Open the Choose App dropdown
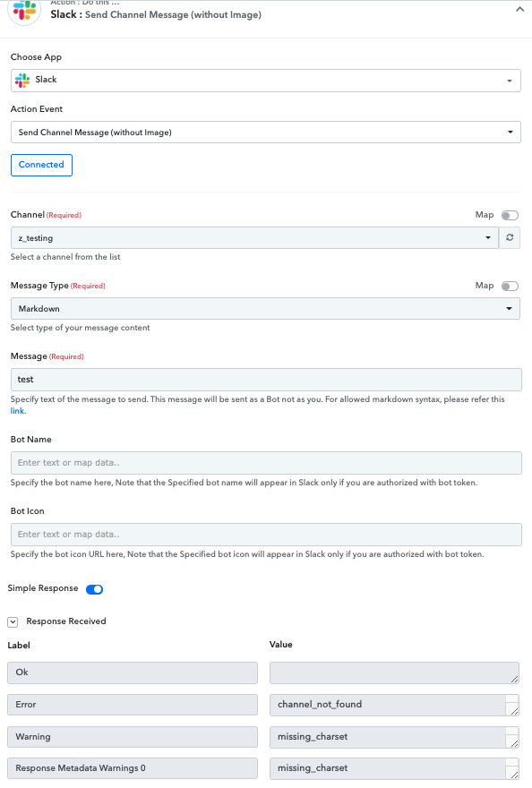532x788 pixels. (x=265, y=81)
